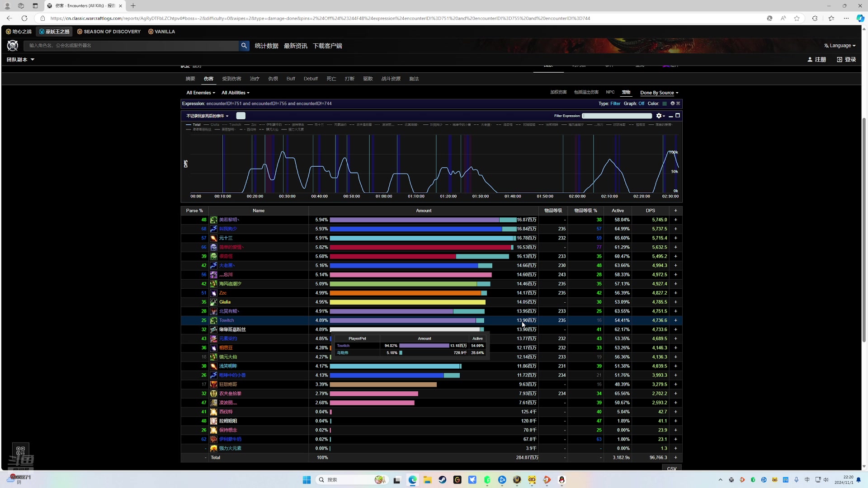This screenshot has width=868, height=488.
Task: Click the browser back arrow
Action: [9, 19]
